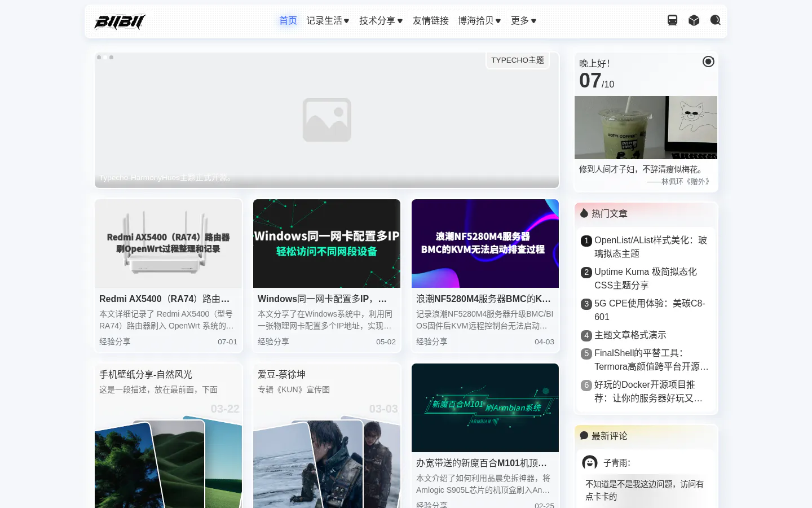Click the circular dot icon beside 晚上好

(x=708, y=62)
